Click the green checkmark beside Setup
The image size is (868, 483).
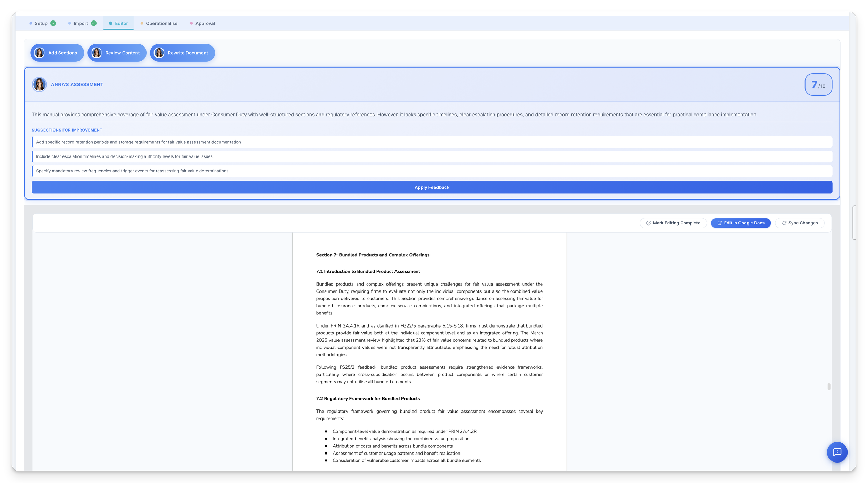pos(53,23)
